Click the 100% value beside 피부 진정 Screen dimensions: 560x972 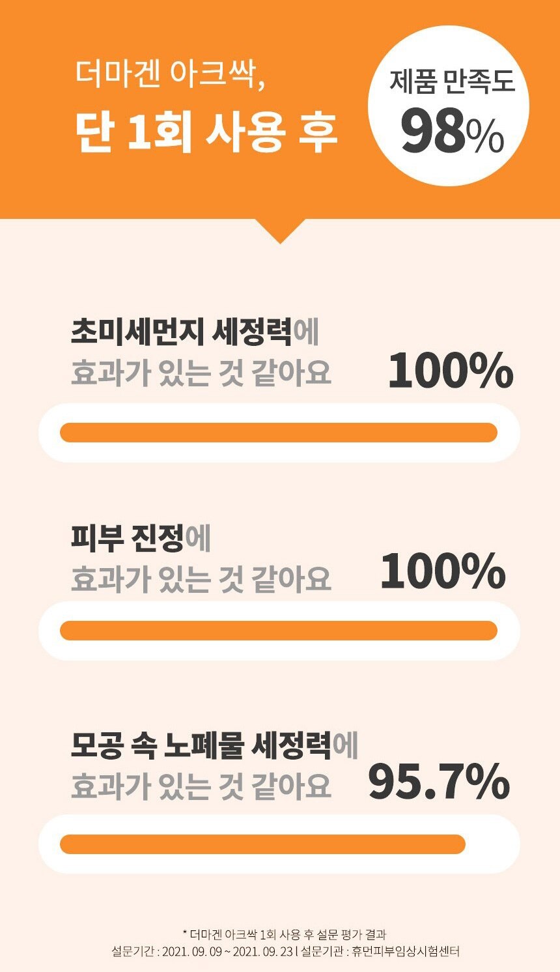click(443, 571)
